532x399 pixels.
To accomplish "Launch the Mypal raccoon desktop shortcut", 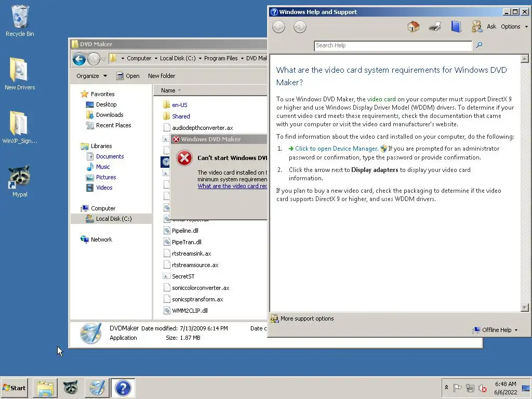I will (x=20, y=180).
